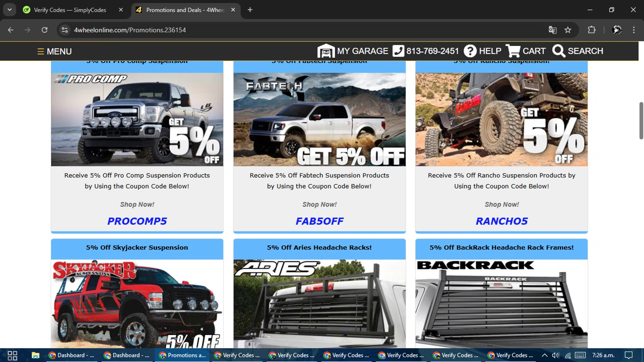This screenshot has height=362, width=644.
Task: Open the browser extensions puzzle icon
Action: (592, 30)
